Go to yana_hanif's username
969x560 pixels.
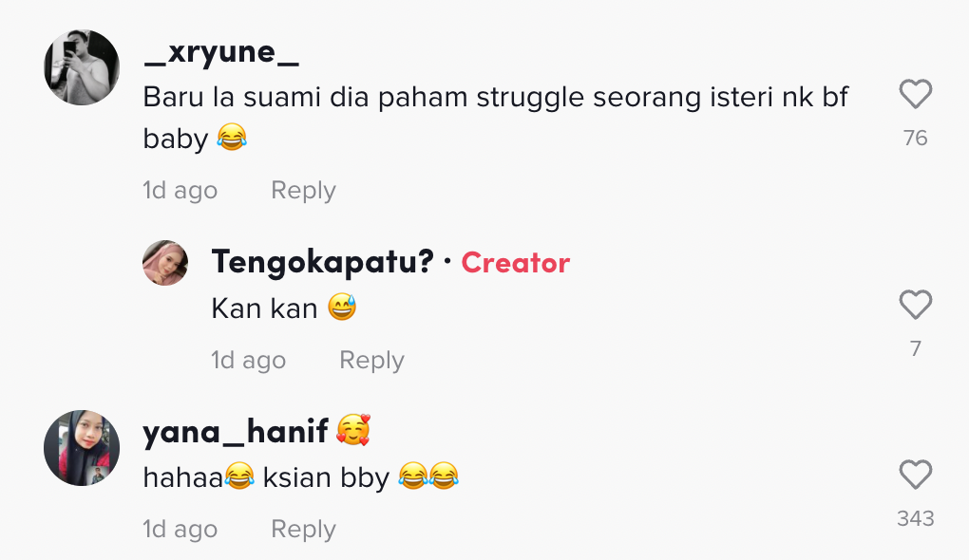[x=236, y=432]
